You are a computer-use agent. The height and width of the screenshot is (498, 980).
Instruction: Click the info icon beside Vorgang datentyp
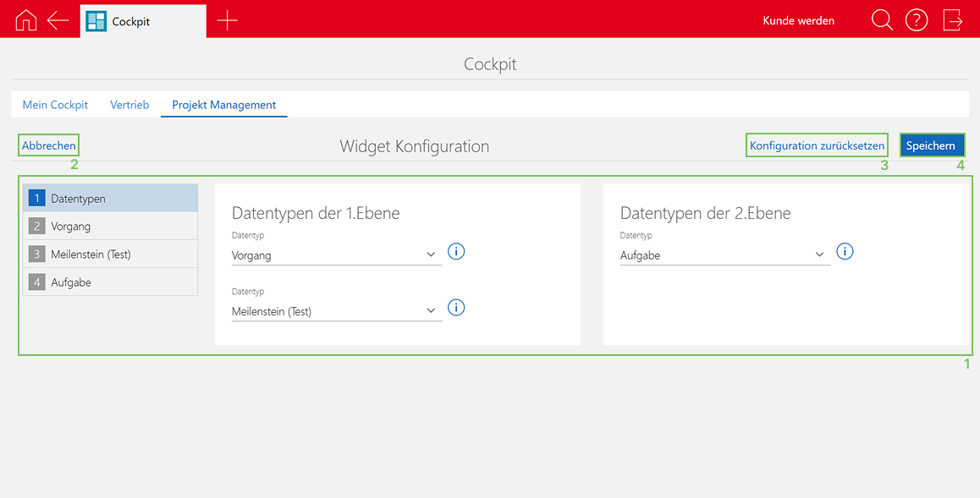456,251
